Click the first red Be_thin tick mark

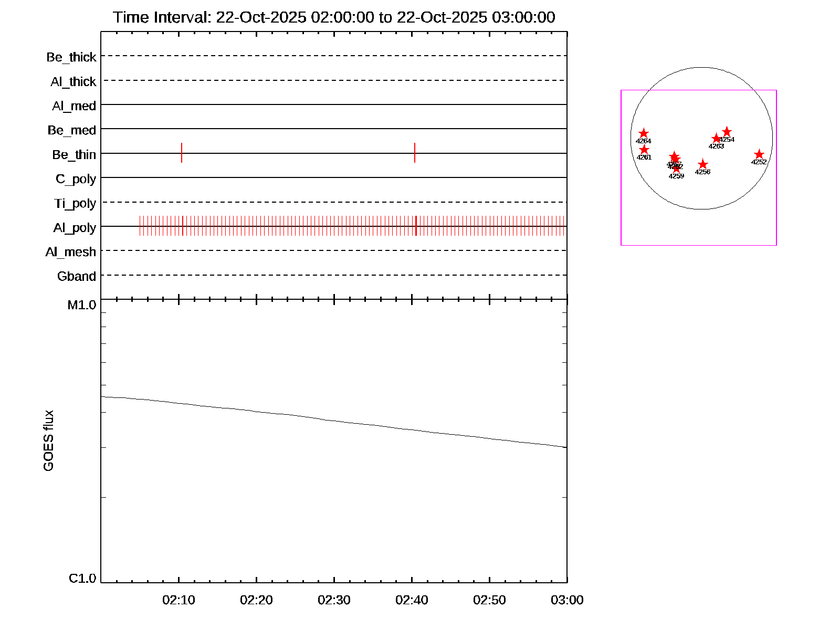pyautogui.click(x=182, y=153)
